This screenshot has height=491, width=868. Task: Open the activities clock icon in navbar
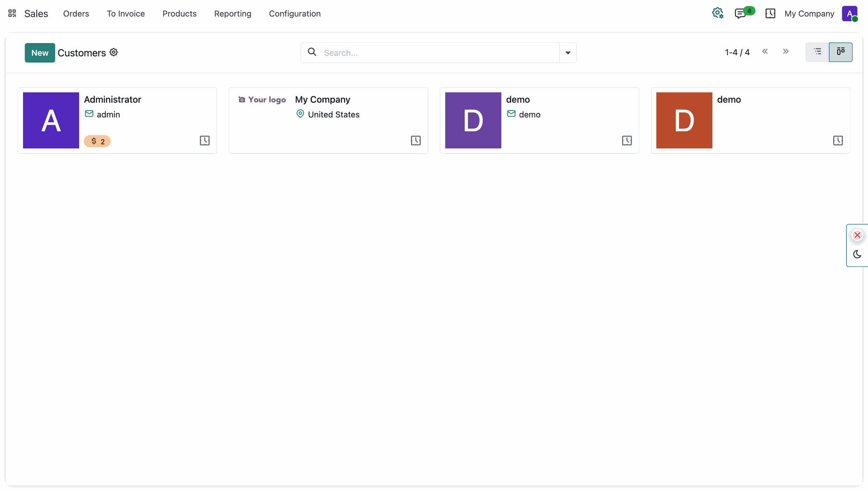(770, 14)
